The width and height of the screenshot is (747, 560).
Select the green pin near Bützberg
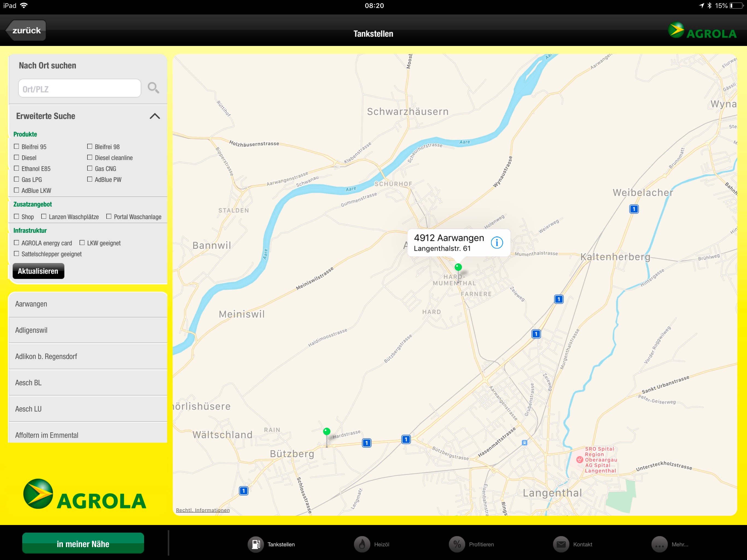pyautogui.click(x=326, y=432)
